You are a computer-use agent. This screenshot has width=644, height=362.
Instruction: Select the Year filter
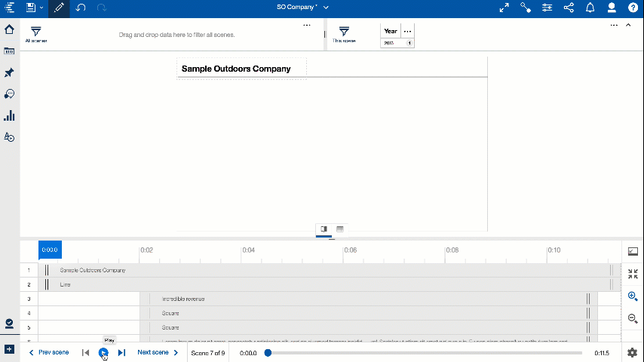coord(390,31)
